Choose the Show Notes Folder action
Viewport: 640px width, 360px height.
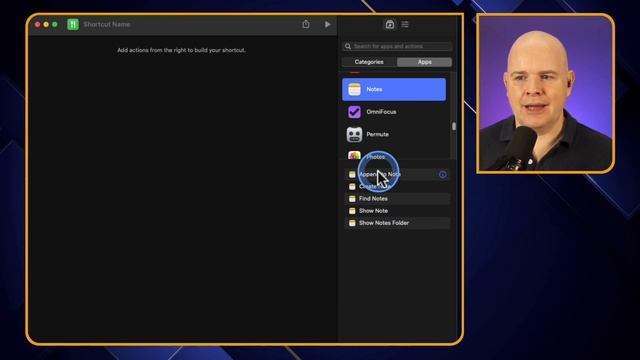[397, 223]
